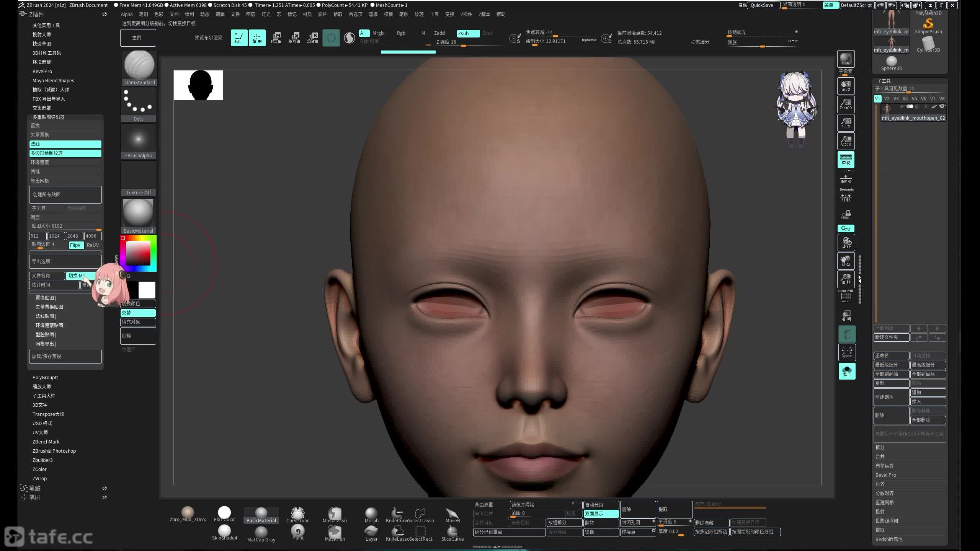
Task: Click the QuickSave button
Action: [x=763, y=5]
